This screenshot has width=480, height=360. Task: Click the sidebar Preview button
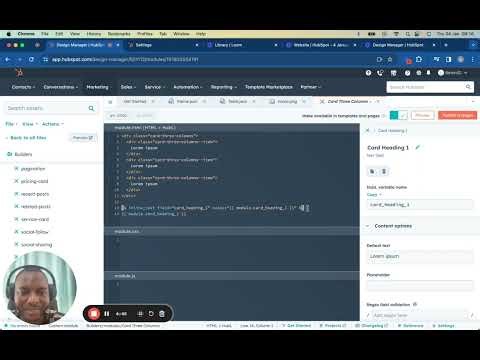coord(83,138)
